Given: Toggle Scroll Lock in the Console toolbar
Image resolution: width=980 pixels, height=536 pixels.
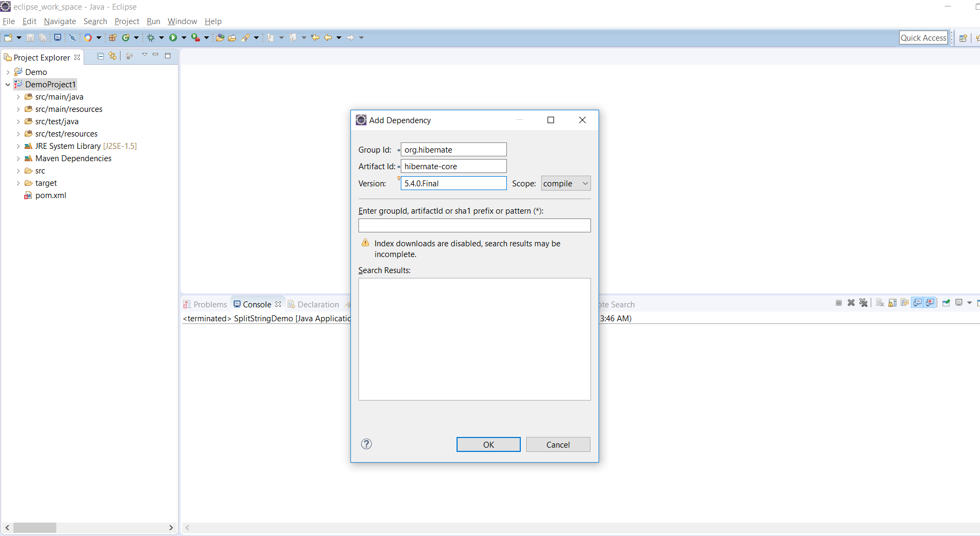Looking at the screenshot, I should [x=892, y=303].
